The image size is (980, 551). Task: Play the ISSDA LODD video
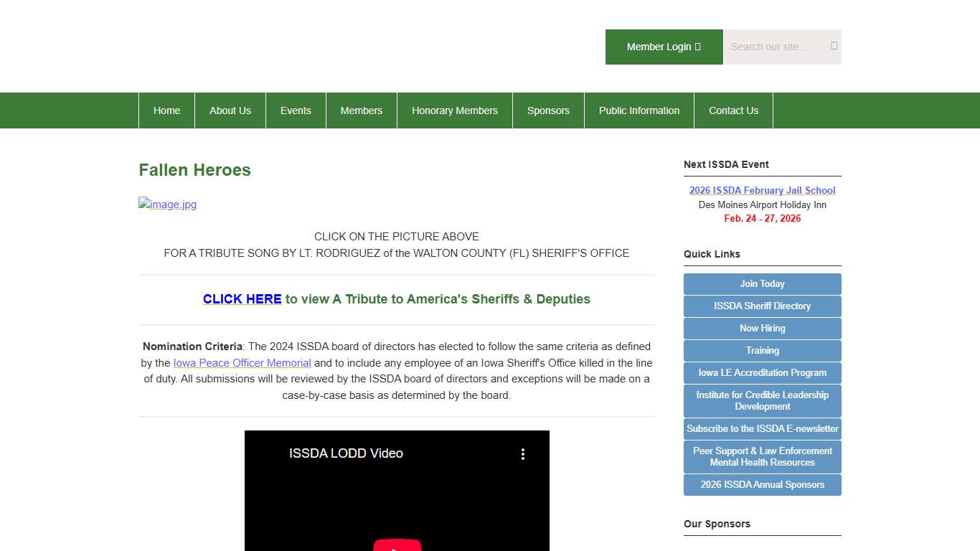coord(397,544)
